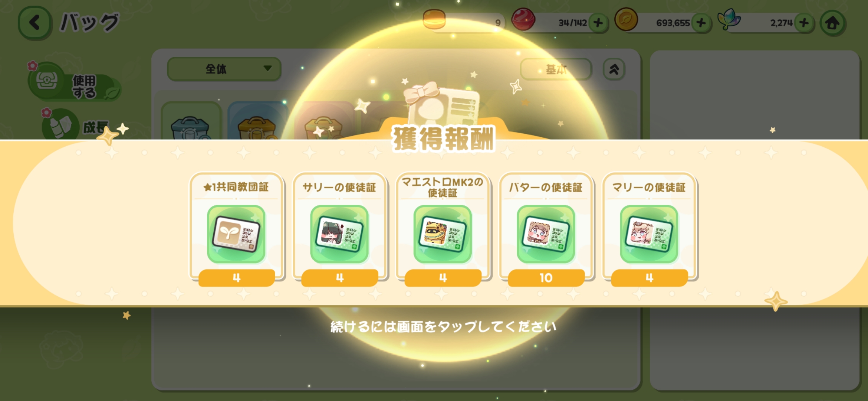Add more gold coins
The image size is (868, 401).
pyautogui.click(x=701, y=23)
